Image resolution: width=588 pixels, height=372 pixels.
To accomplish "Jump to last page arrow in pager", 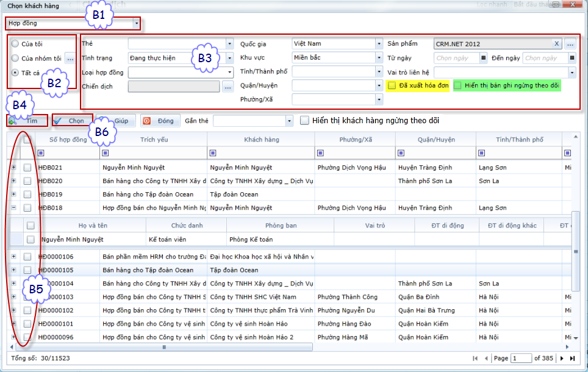I will (x=573, y=359).
